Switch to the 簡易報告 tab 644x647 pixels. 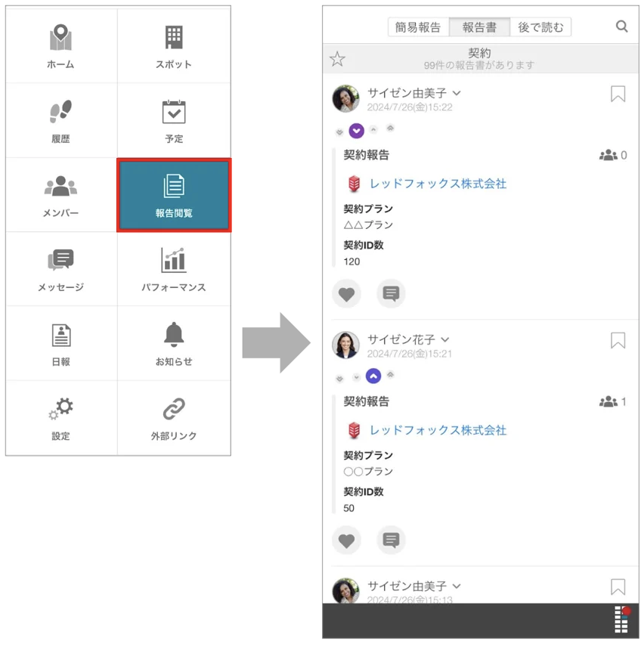pyautogui.click(x=418, y=27)
